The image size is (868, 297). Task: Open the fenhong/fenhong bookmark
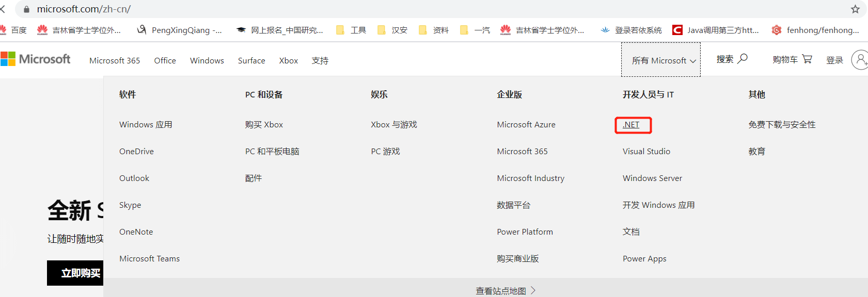(x=815, y=30)
